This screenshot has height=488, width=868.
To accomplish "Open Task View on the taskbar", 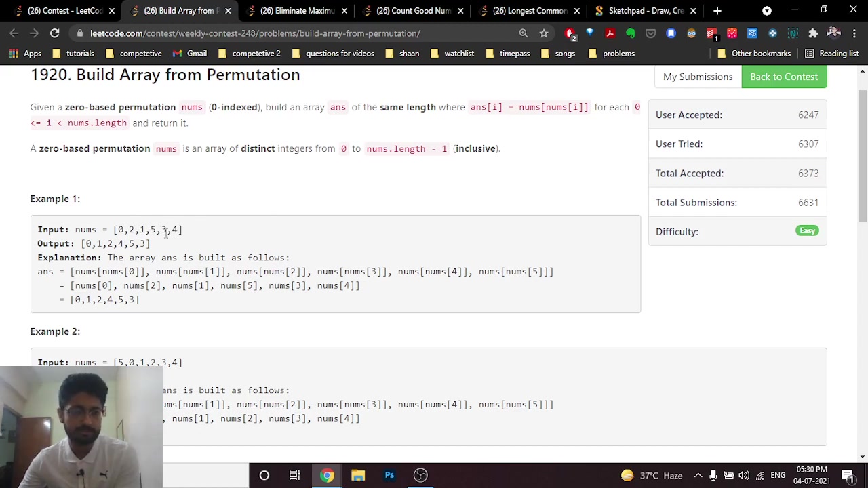I will click(x=294, y=475).
